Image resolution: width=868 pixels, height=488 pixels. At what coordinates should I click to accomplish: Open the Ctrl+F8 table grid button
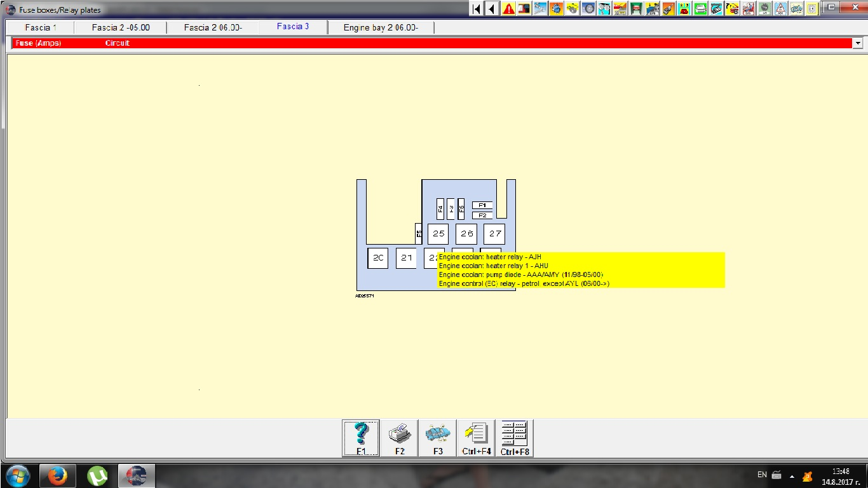click(x=515, y=438)
